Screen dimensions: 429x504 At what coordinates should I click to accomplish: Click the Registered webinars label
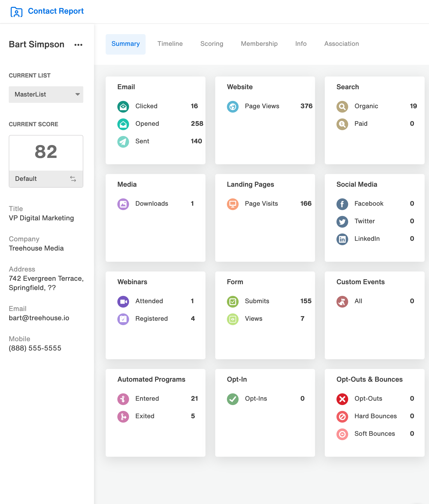pyautogui.click(x=151, y=319)
